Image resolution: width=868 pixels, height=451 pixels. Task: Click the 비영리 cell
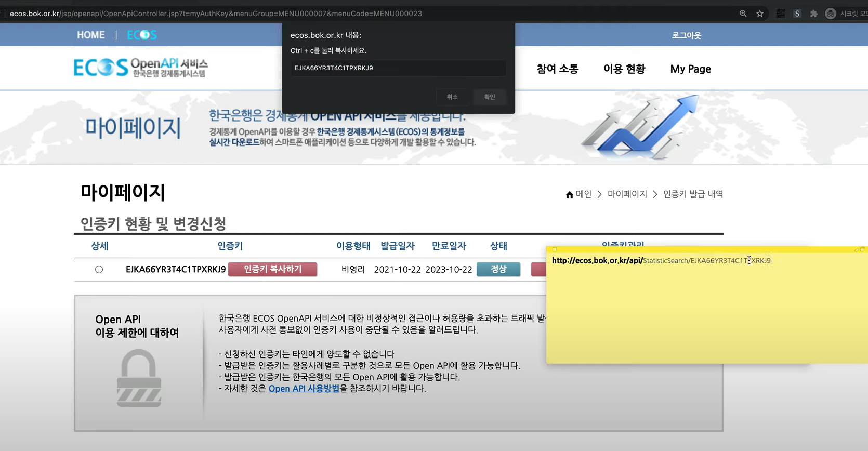(x=353, y=269)
